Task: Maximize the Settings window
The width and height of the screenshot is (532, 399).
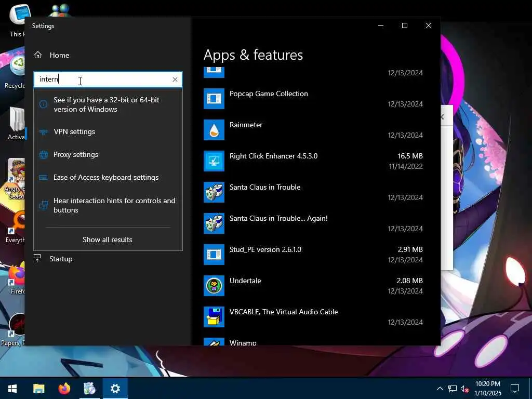Action: [404, 26]
